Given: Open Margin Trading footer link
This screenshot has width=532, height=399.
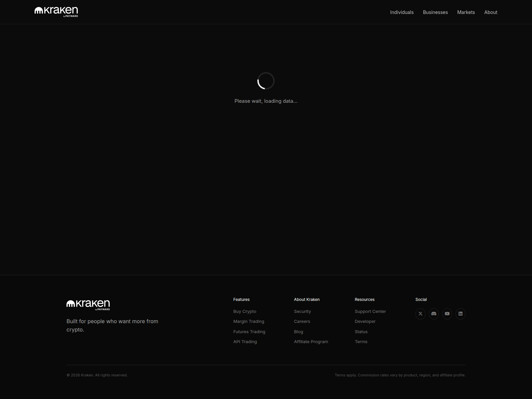Looking at the screenshot, I should click(x=249, y=322).
